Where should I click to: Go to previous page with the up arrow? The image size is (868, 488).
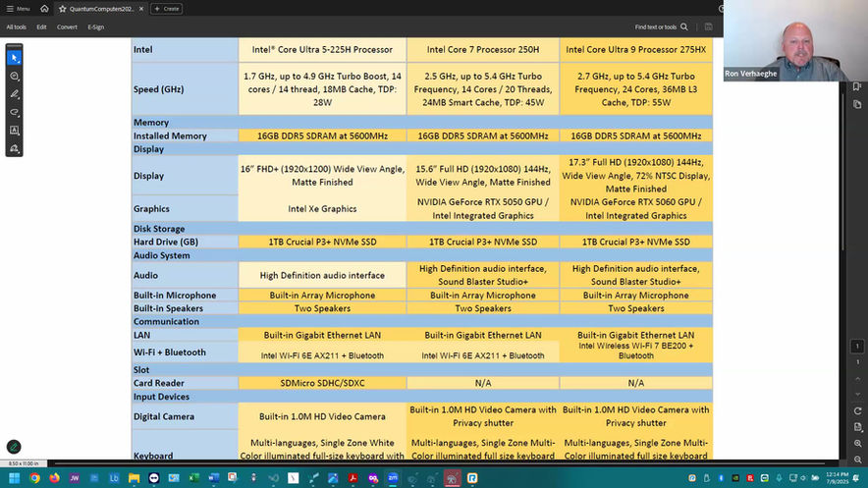tap(857, 379)
